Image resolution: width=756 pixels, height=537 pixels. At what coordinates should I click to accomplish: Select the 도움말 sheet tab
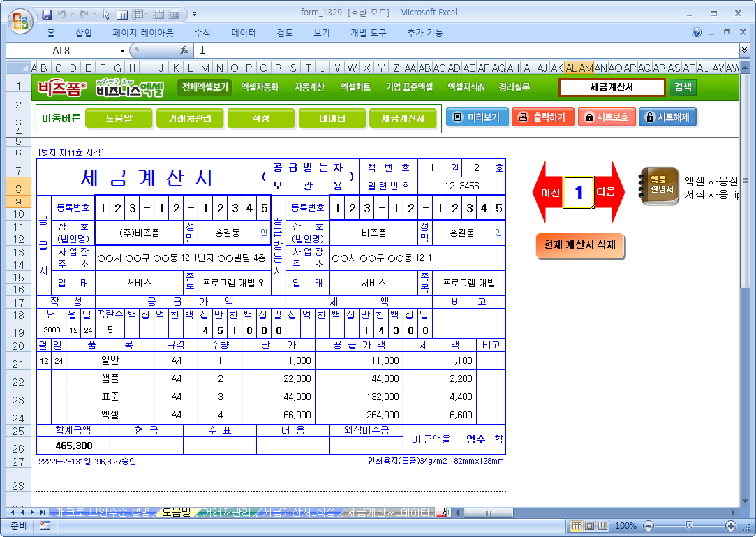pyautogui.click(x=176, y=513)
